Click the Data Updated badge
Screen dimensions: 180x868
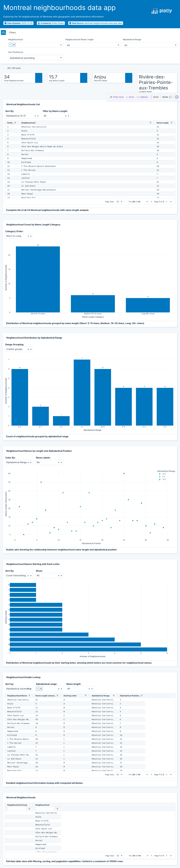pyautogui.click(x=18, y=23)
